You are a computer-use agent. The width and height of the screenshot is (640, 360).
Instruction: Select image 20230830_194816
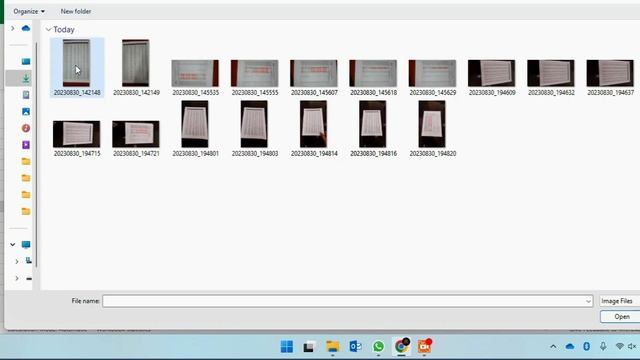373,129
